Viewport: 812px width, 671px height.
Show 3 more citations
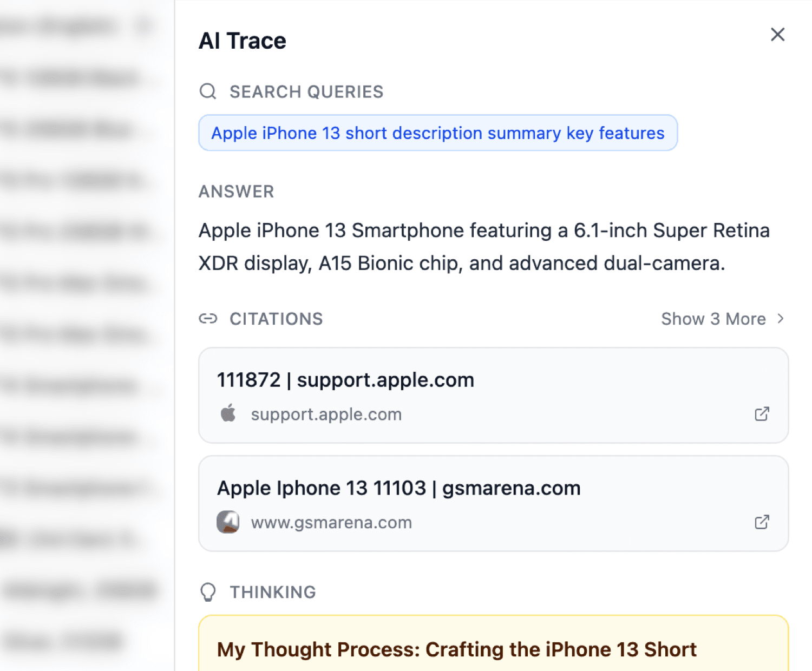[713, 319]
